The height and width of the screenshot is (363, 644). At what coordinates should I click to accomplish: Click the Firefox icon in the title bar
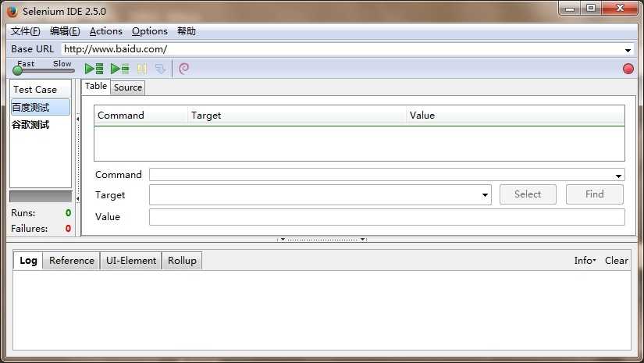click(x=12, y=11)
